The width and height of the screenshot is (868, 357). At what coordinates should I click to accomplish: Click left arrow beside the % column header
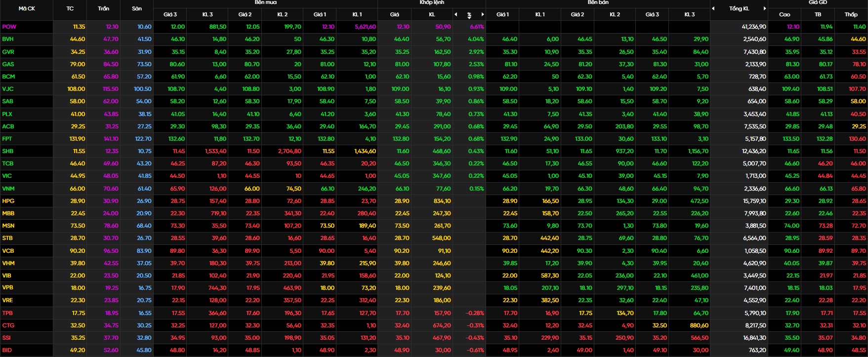[456, 14]
